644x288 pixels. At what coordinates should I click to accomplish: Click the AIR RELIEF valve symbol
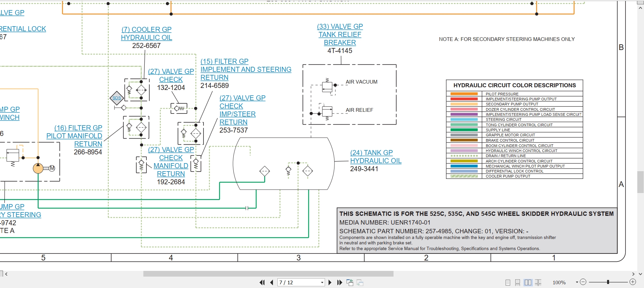point(327,111)
